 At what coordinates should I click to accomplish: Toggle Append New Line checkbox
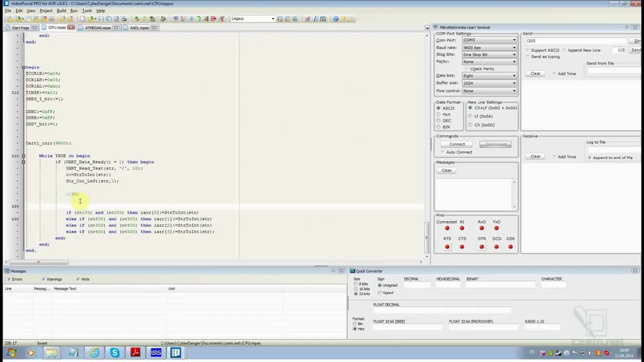point(564,50)
